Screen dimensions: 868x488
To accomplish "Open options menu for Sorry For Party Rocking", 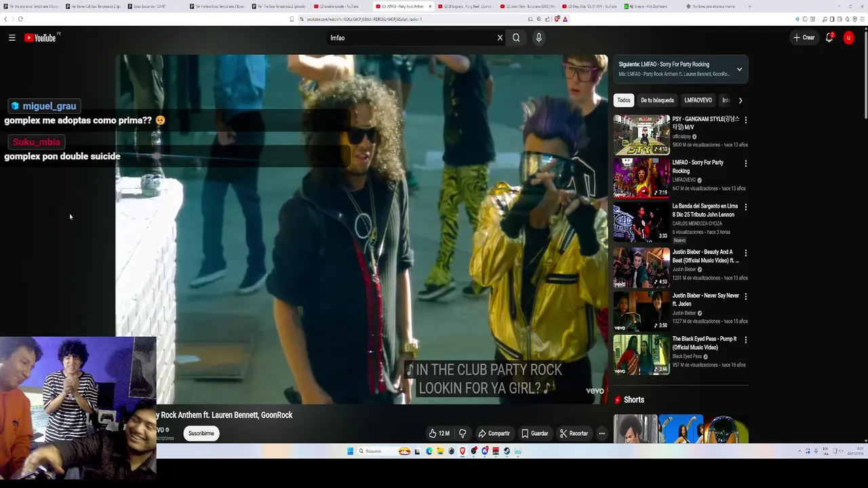I will [745, 163].
